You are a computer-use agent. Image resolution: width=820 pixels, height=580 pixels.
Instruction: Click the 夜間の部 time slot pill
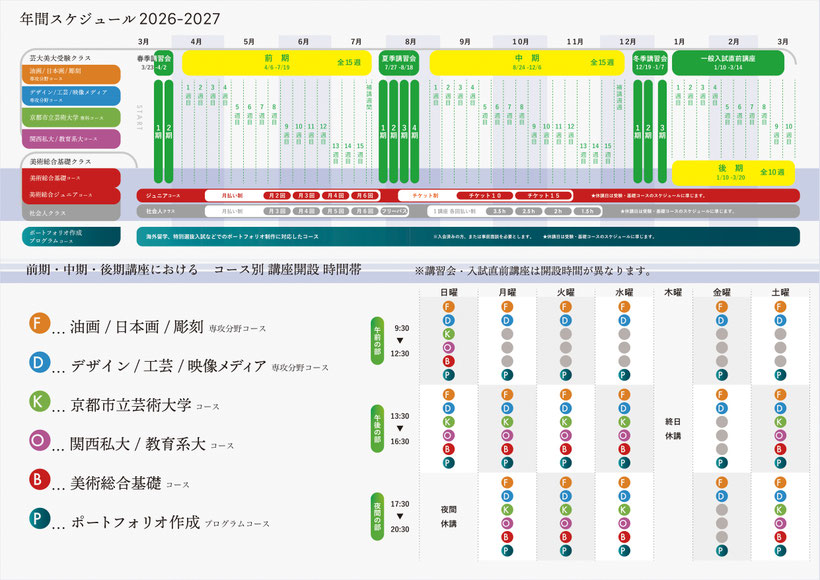click(377, 517)
